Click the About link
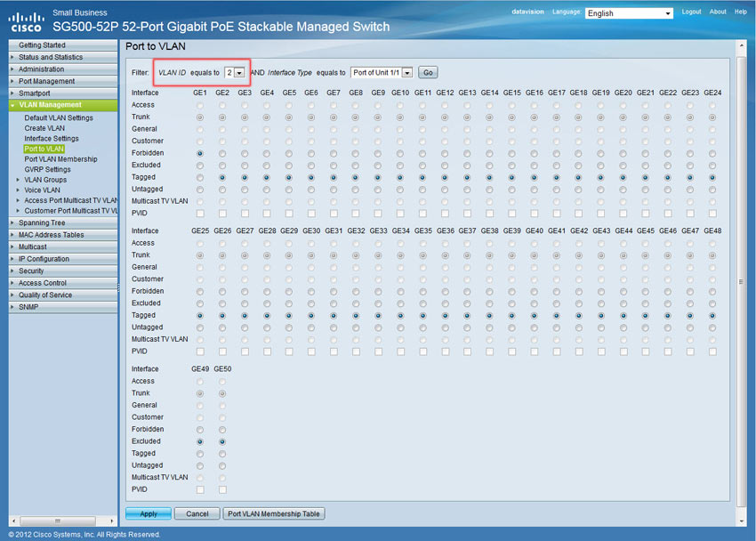 [718, 12]
